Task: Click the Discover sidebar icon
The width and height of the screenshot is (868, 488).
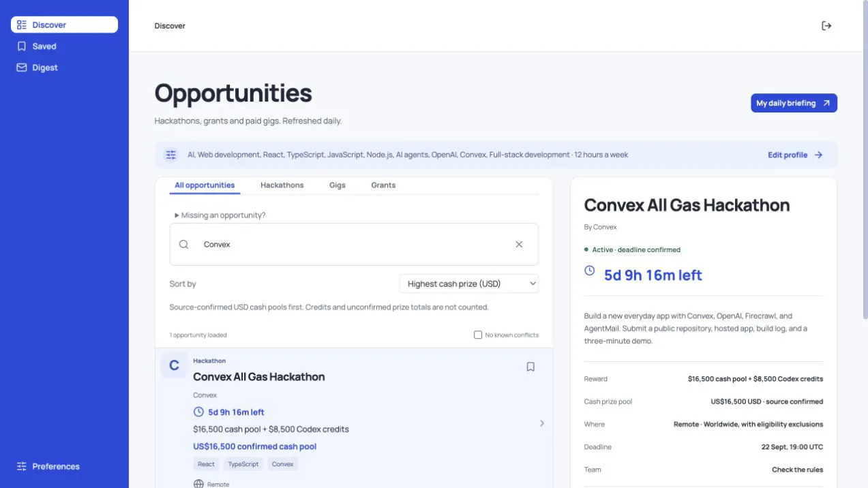Action: point(22,25)
